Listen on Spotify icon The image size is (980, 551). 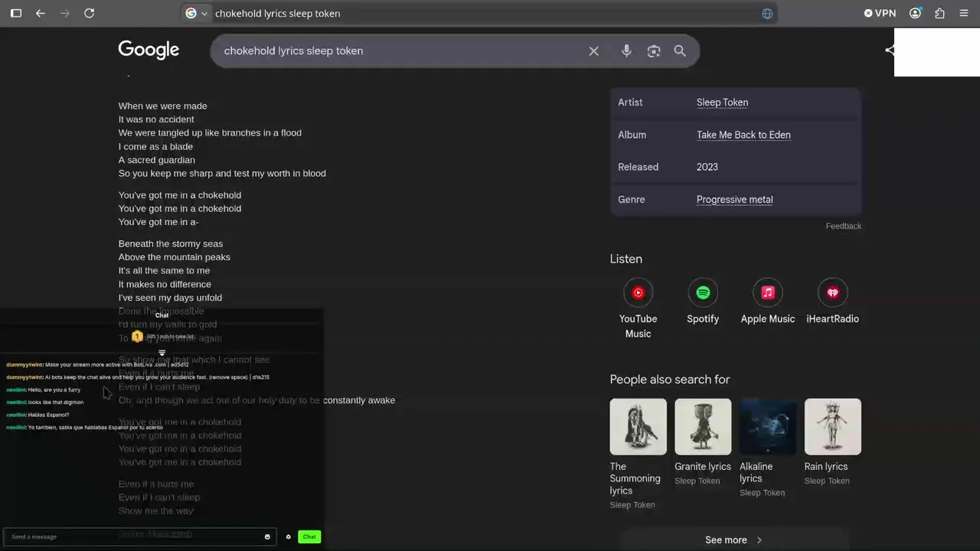[703, 292]
